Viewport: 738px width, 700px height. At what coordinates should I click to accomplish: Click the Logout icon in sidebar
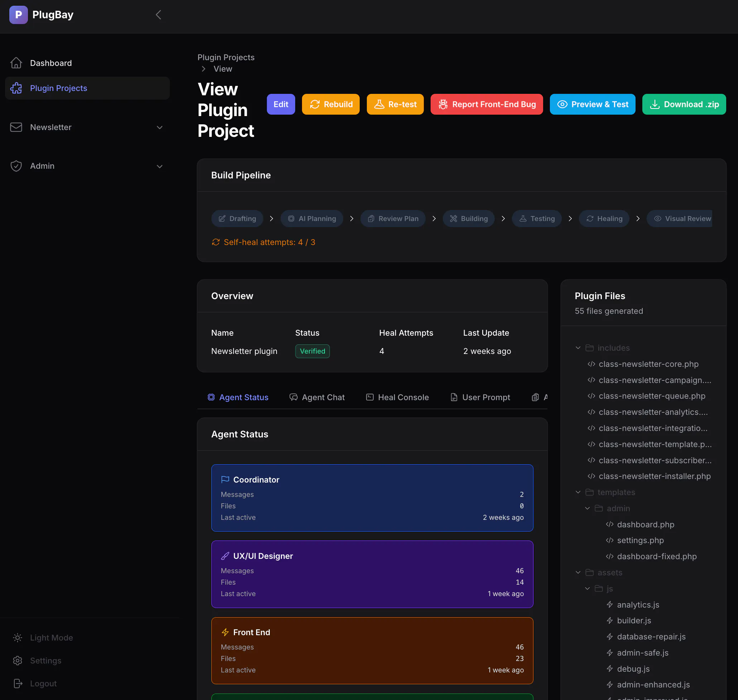[18, 683]
